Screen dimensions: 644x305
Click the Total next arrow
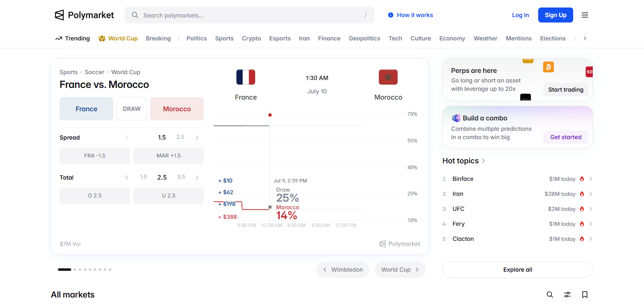pos(197,177)
